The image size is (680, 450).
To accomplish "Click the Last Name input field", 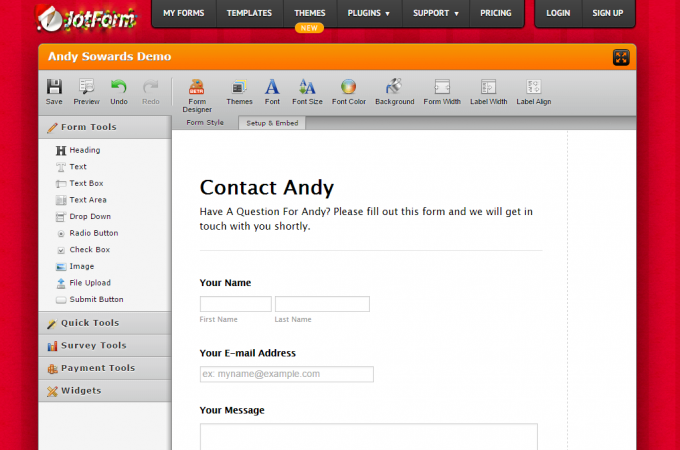I will [322, 304].
